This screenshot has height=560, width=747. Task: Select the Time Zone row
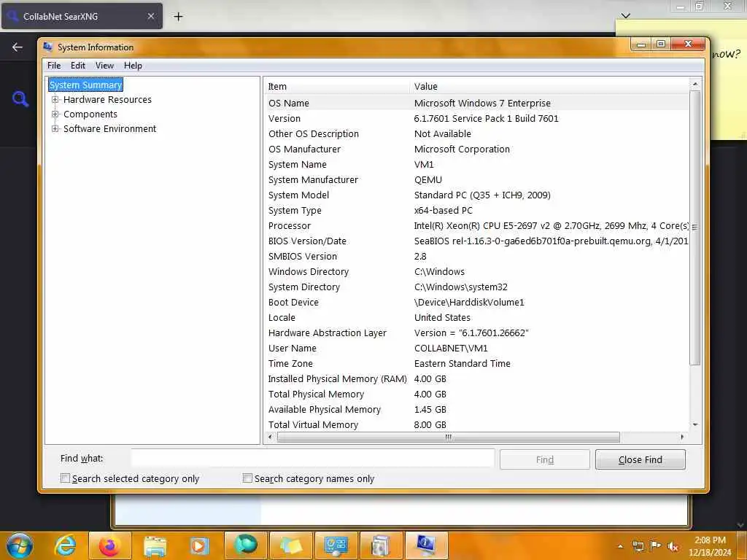(x=476, y=363)
